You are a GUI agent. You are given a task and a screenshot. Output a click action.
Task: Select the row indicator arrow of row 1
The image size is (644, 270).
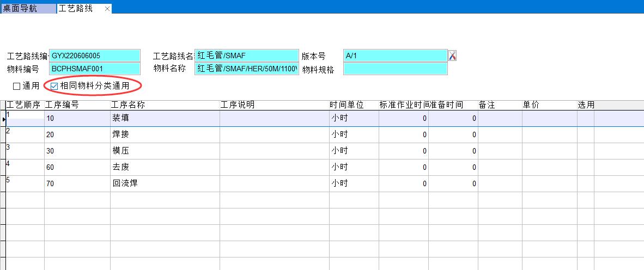[x=3, y=118]
